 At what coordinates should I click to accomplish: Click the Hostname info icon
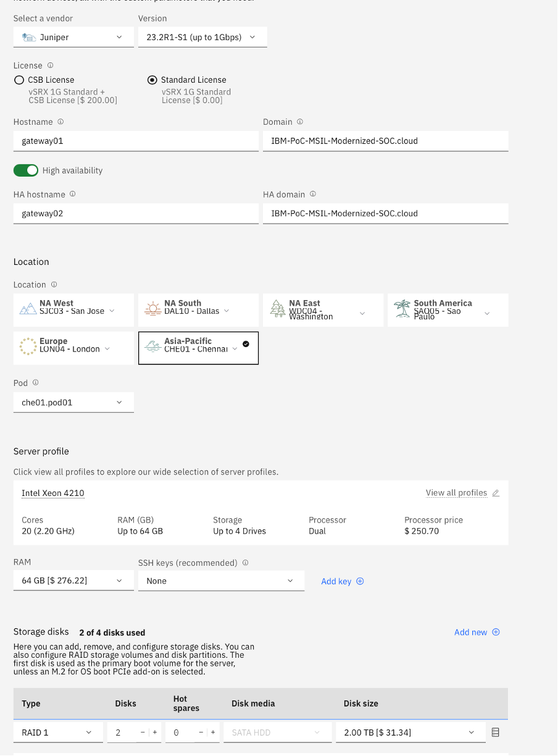click(60, 122)
